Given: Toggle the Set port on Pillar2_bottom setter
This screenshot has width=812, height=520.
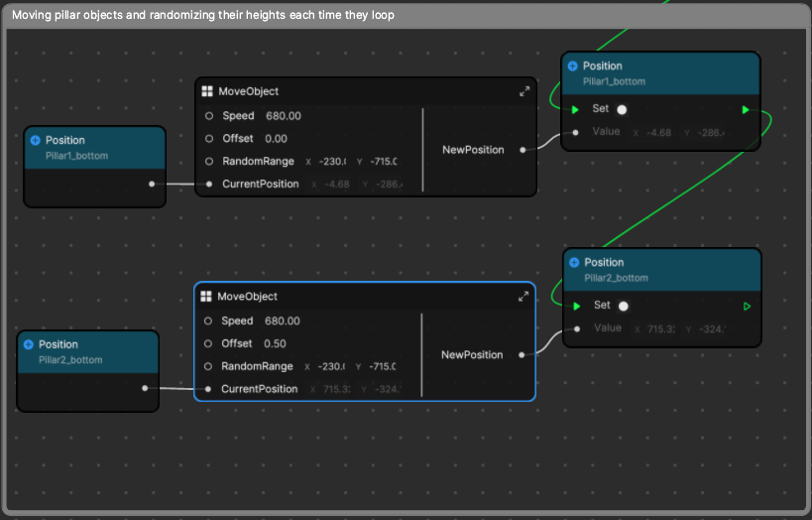Looking at the screenshot, I should click(623, 306).
